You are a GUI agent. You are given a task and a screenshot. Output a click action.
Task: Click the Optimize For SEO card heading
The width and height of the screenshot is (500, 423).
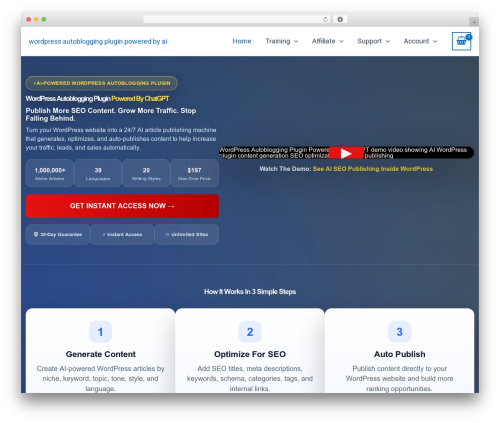click(x=250, y=354)
